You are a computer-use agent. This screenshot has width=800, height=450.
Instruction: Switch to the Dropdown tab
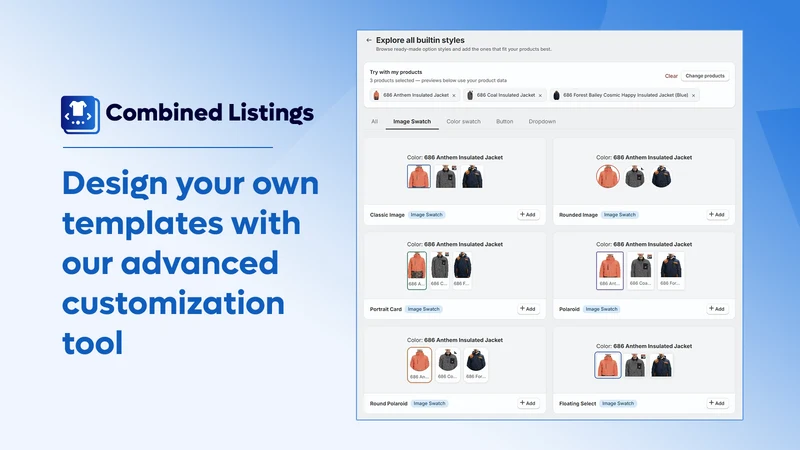[542, 121]
